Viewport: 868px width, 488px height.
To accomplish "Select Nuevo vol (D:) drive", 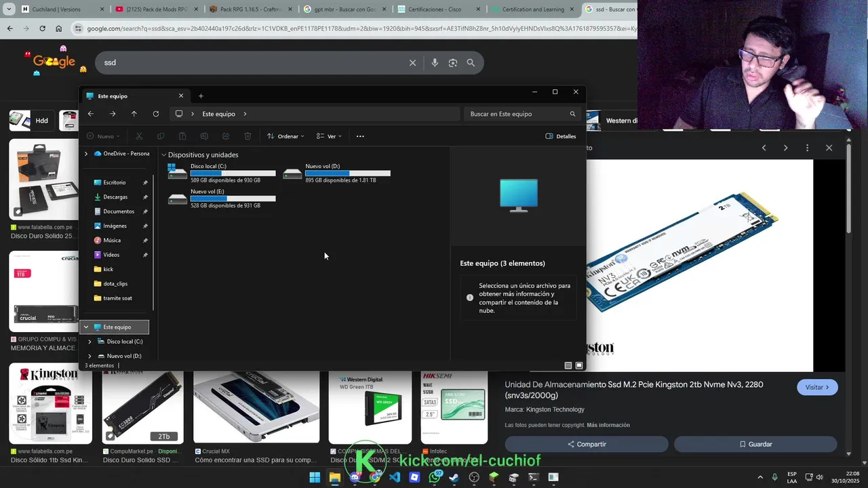I will 336,173.
